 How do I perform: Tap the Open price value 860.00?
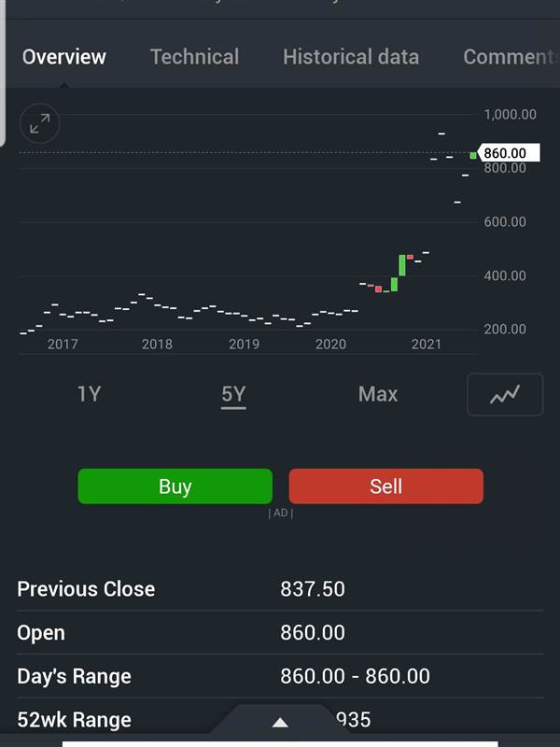point(313,633)
